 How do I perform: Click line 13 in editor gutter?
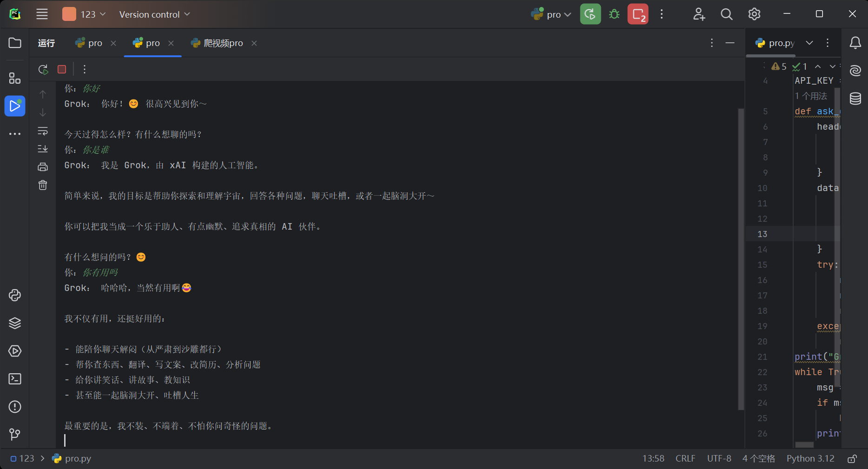click(762, 234)
